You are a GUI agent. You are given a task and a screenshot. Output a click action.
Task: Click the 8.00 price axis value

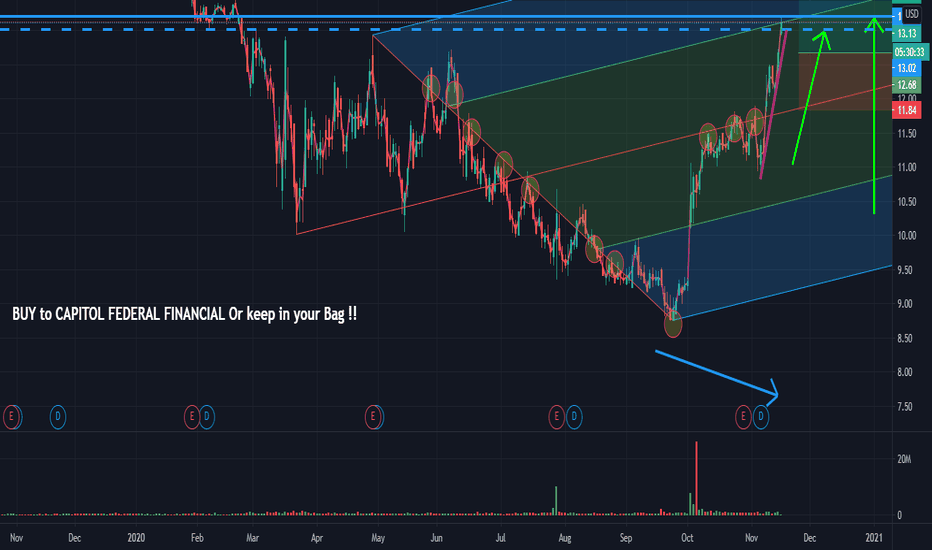[905, 372]
